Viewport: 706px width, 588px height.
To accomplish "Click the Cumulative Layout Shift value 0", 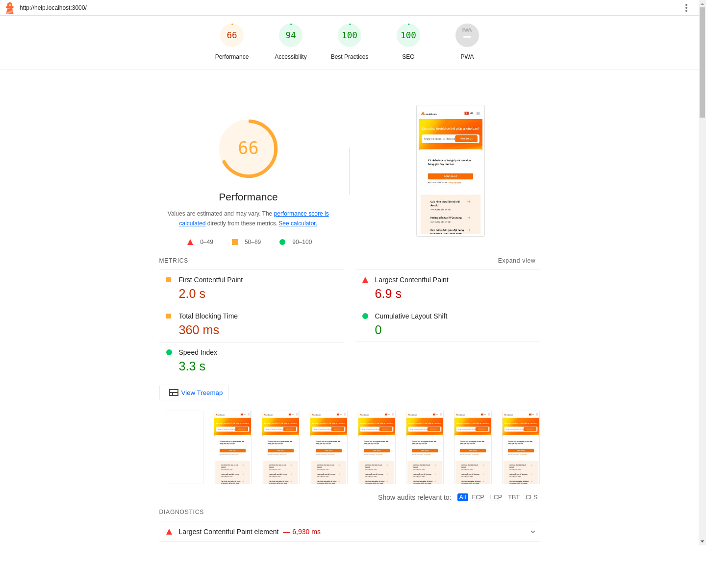I will coord(378,330).
